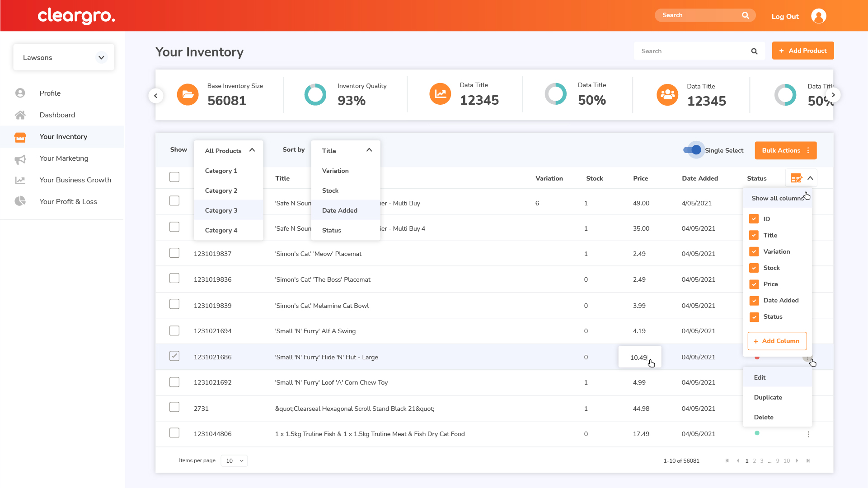868x488 pixels.
Task: Toggle the Single Select switch
Action: coord(692,150)
